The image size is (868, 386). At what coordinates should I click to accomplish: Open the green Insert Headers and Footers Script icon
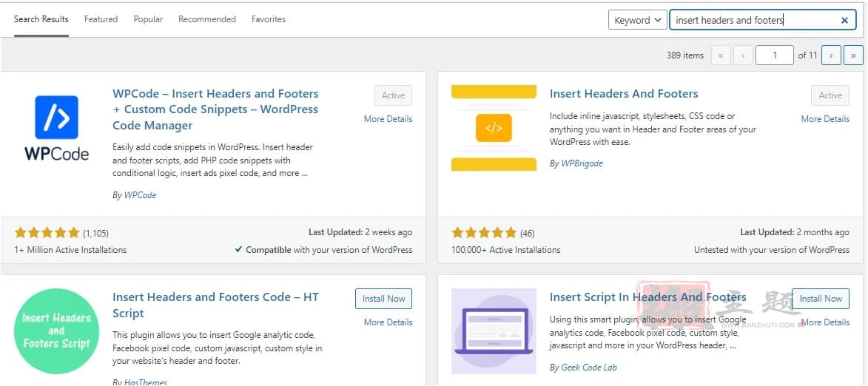tap(56, 331)
